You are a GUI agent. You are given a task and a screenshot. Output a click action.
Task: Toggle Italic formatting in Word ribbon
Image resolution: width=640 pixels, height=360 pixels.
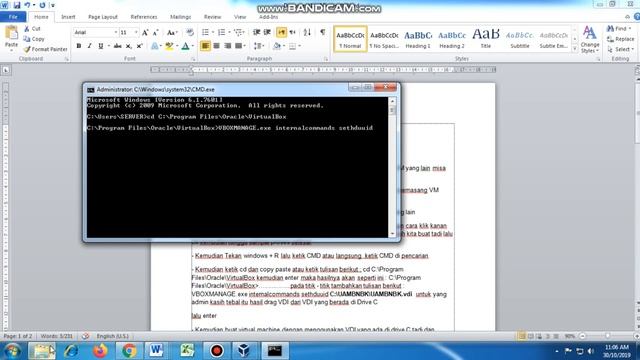click(x=89, y=46)
